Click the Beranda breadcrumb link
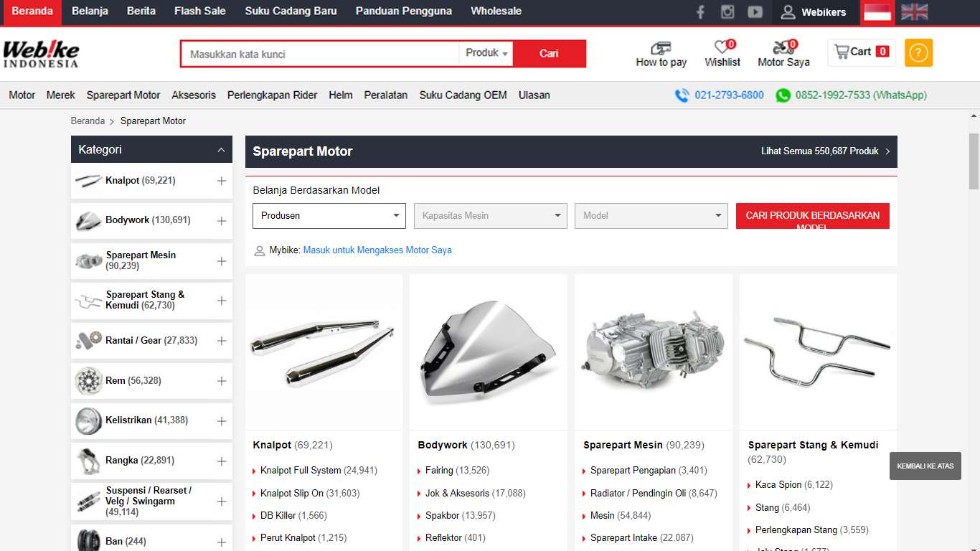The height and width of the screenshot is (551, 980). coord(88,121)
